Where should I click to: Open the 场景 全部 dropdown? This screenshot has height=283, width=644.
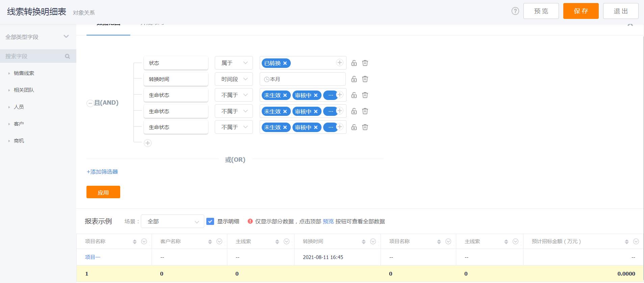pyautogui.click(x=172, y=222)
